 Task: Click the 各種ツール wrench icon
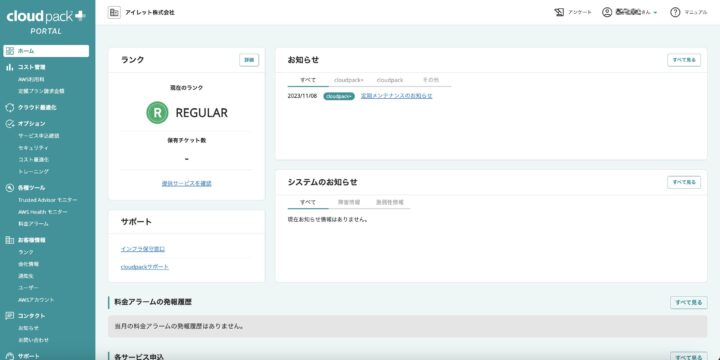point(10,188)
